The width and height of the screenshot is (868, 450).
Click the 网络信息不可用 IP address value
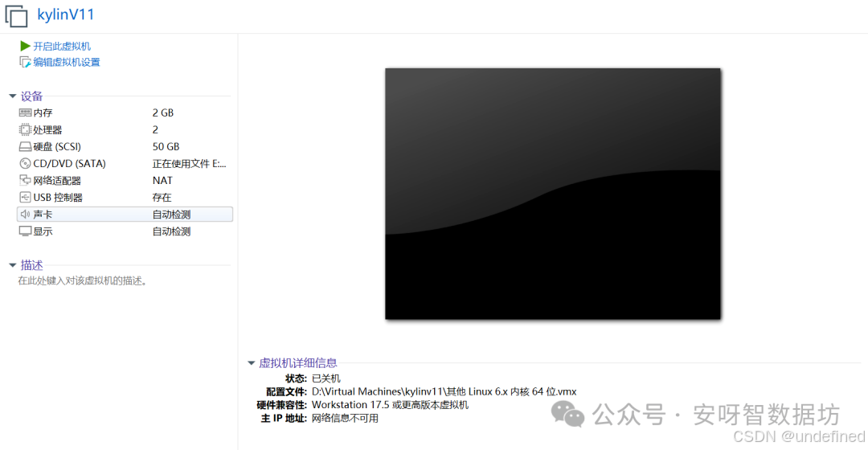(x=345, y=419)
